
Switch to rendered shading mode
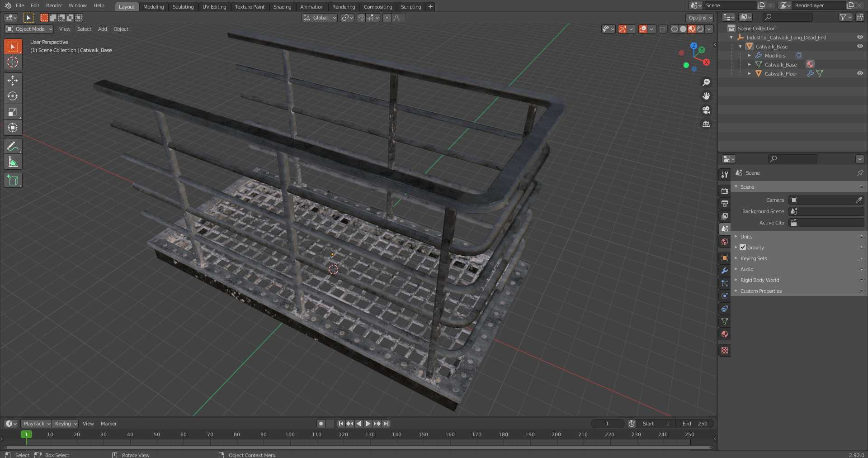coord(700,29)
